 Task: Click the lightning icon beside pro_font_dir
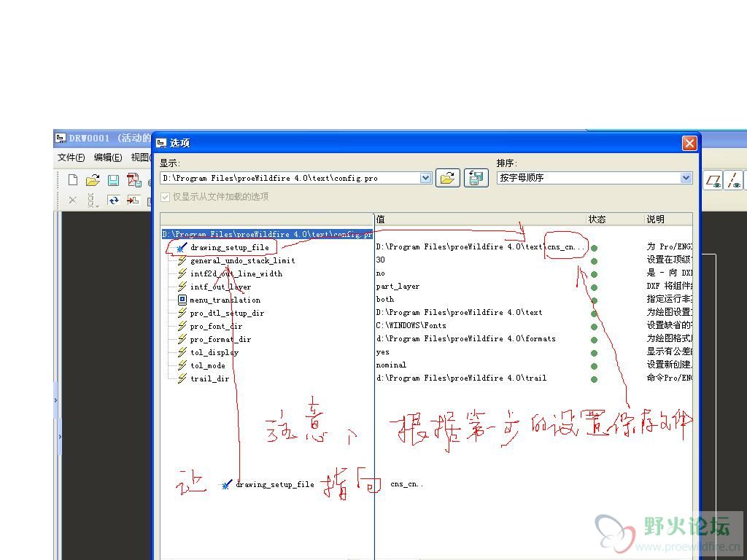pyautogui.click(x=182, y=326)
